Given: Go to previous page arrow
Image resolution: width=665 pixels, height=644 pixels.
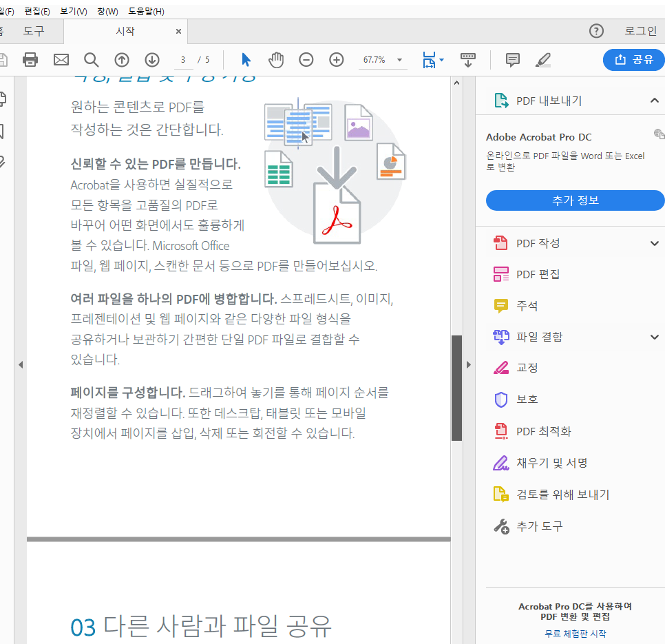Looking at the screenshot, I should pos(122,60).
